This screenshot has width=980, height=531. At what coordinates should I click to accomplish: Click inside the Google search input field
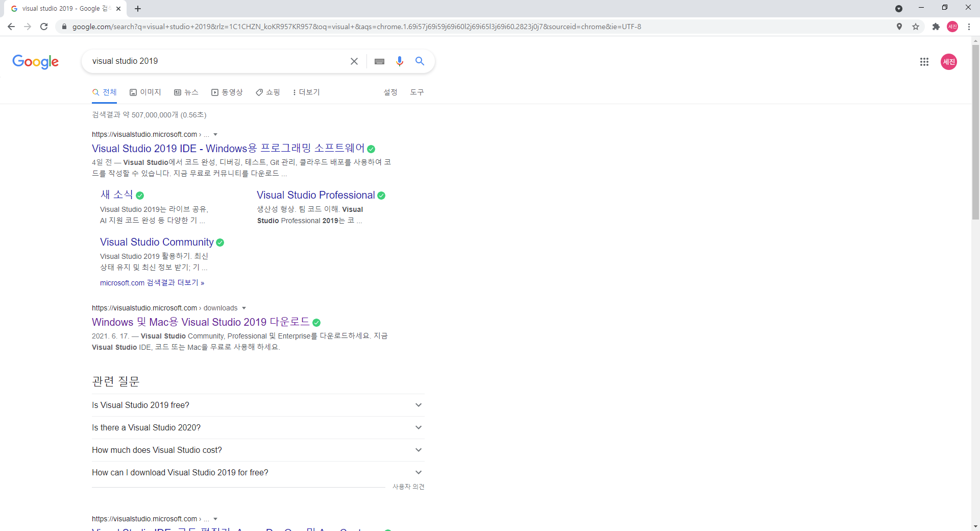(217, 61)
